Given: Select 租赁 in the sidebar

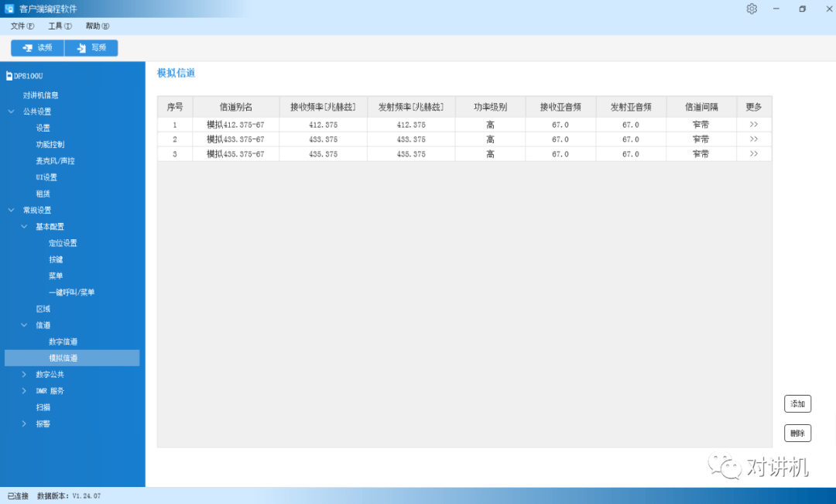Looking at the screenshot, I should [x=43, y=194].
